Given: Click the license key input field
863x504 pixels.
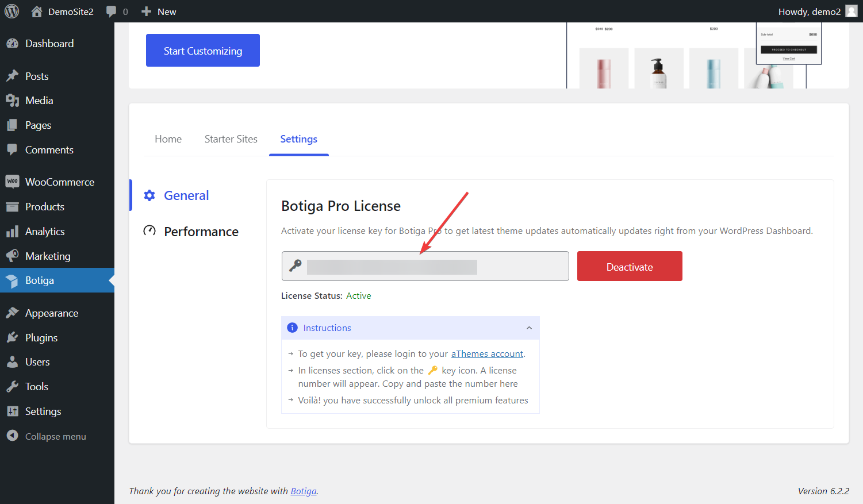Looking at the screenshot, I should tap(425, 266).
